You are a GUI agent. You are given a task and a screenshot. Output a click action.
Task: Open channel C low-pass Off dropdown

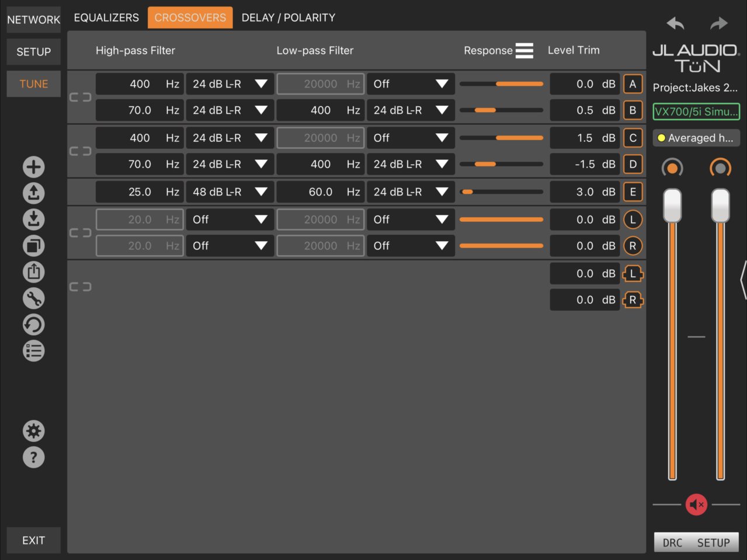click(411, 138)
